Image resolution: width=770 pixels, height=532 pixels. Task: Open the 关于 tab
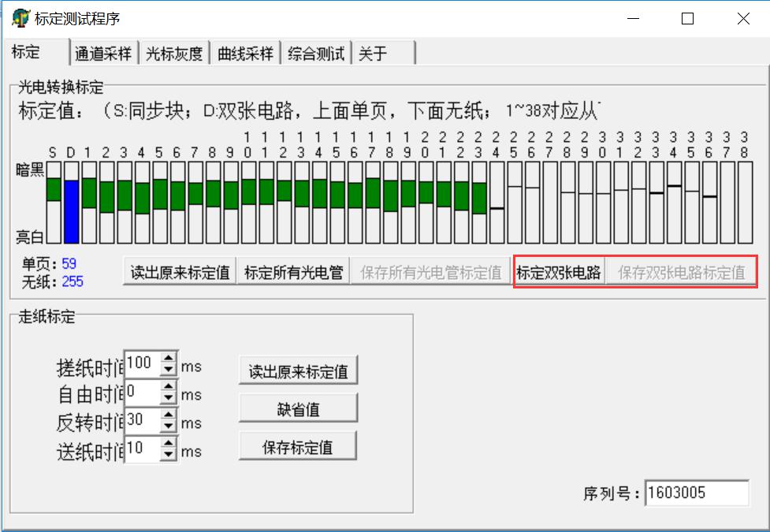[384, 53]
